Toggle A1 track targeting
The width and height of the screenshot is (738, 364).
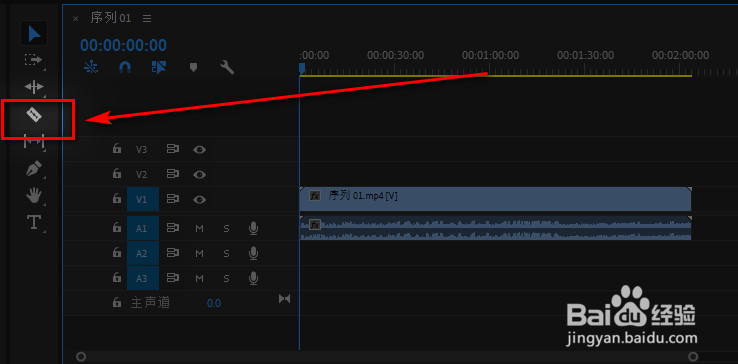[143, 228]
